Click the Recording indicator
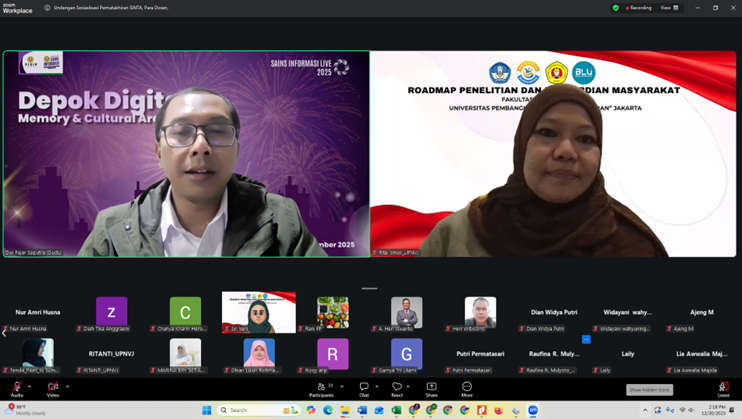This screenshot has height=419, width=742. [638, 8]
